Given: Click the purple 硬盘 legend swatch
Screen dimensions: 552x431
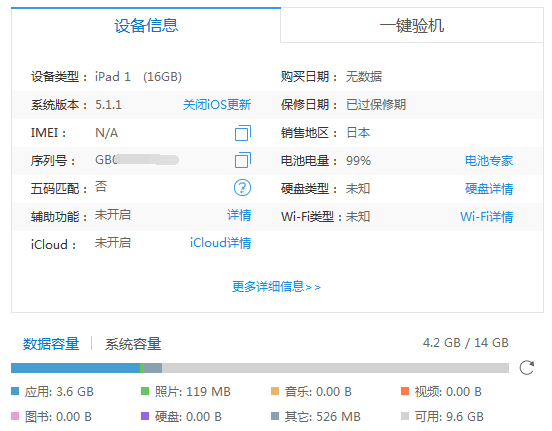Looking at the screenshot, I should pos(145,416).
